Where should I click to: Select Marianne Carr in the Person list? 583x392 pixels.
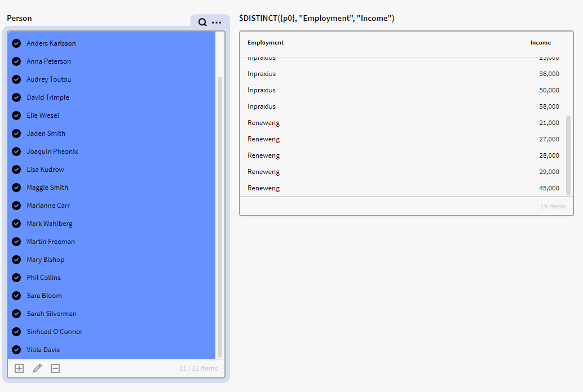click(48, 206)
